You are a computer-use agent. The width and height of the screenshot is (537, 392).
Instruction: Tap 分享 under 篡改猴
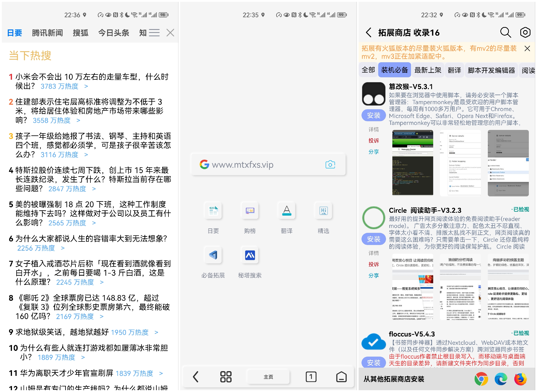373,152
